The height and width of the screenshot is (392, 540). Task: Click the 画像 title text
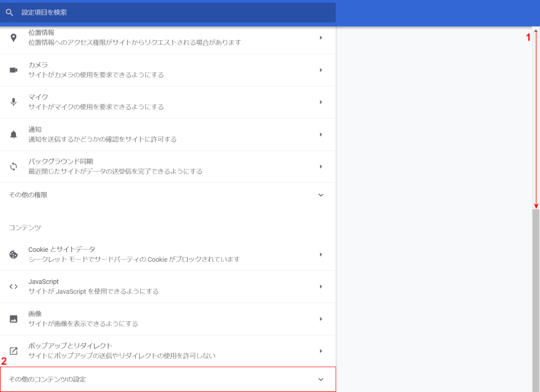click(35, 314)
